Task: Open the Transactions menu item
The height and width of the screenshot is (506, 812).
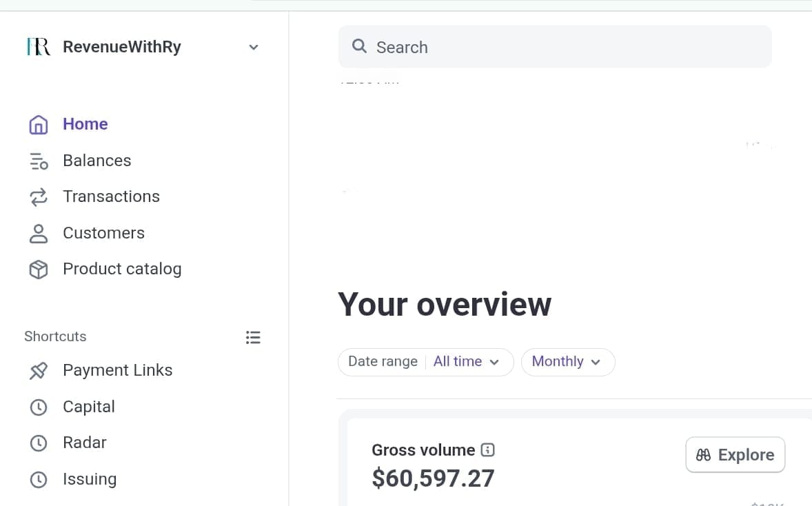Action: [111, 196]
